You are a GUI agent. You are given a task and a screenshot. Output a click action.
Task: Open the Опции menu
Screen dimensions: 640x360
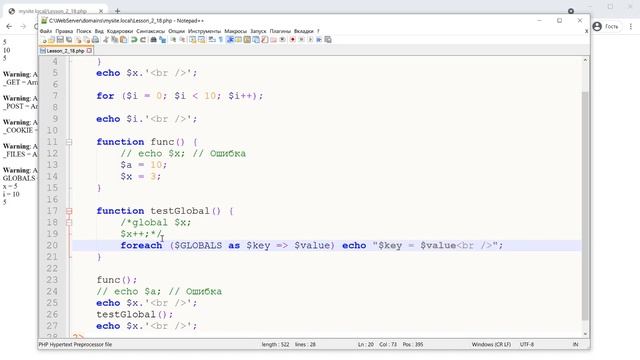[176, 31]
